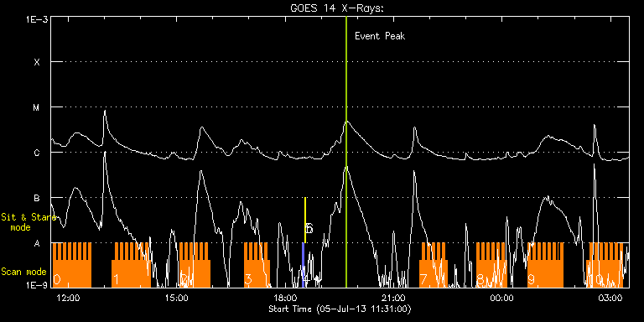
Task: Select orange scan block numbered 7
Action: [x=434, y=265]
